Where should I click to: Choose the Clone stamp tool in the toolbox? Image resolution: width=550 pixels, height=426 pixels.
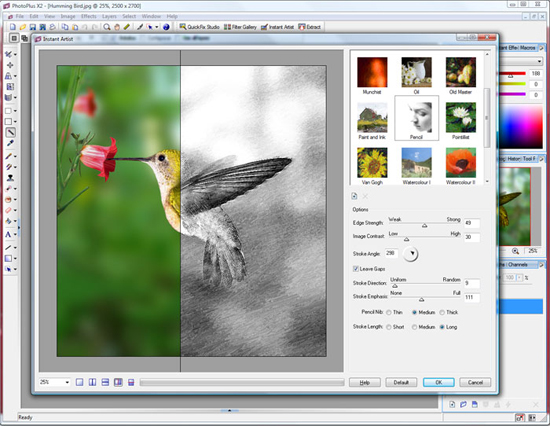[x=10, y=178]
